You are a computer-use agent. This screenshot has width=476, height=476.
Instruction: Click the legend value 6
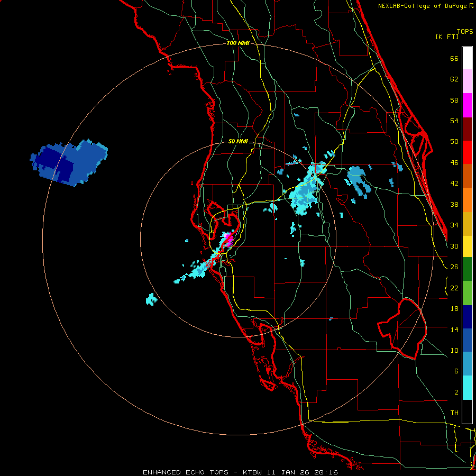(x=456, y=371)
